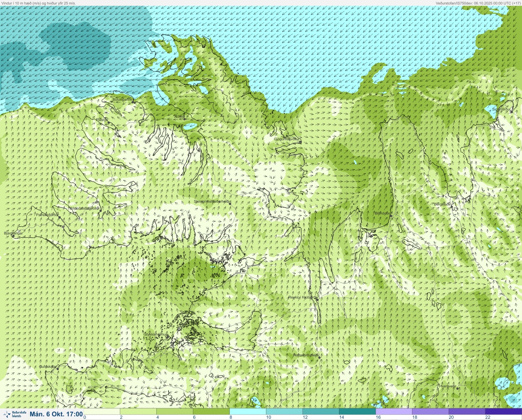
Task: Select the light cyan 8–10 m/s legend swatch
Action: click(248, 411)
